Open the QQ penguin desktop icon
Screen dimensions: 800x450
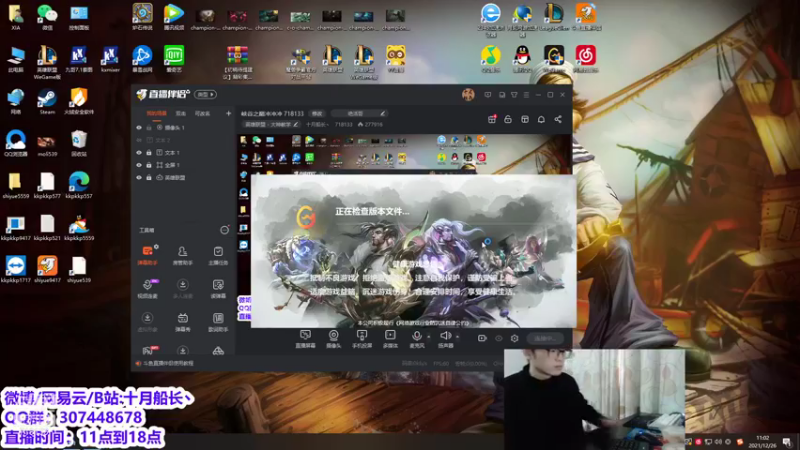522,59
